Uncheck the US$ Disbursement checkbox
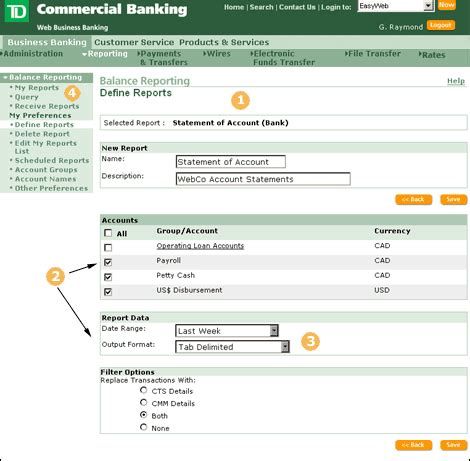The width and height of the screenshot is (470, 461). pyautogui.click(x=108, y=292)
